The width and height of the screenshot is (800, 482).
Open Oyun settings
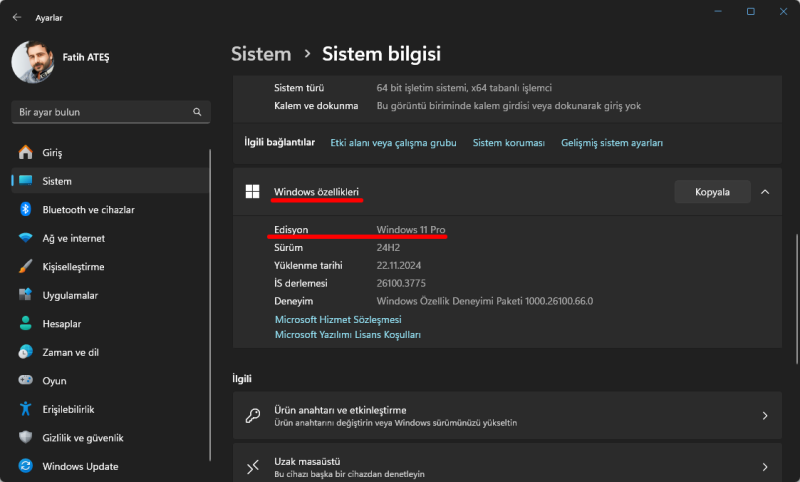click(x=110, y=380)
